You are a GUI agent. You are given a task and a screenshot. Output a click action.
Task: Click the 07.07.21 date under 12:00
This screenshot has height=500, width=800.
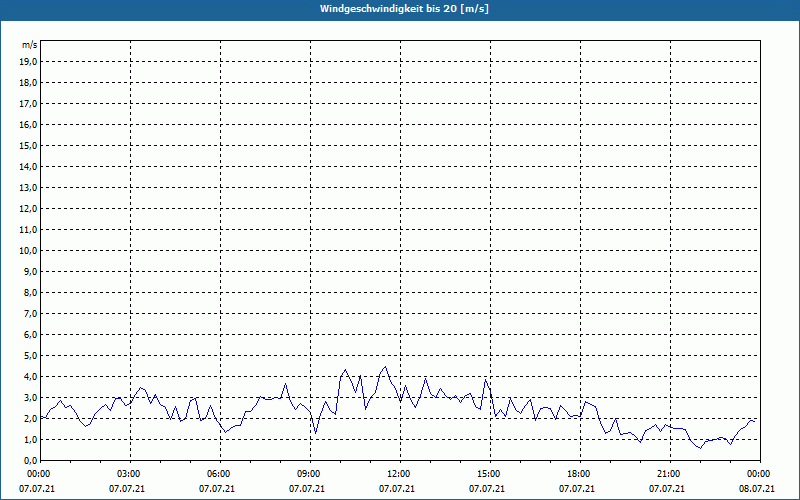point(396,489)
